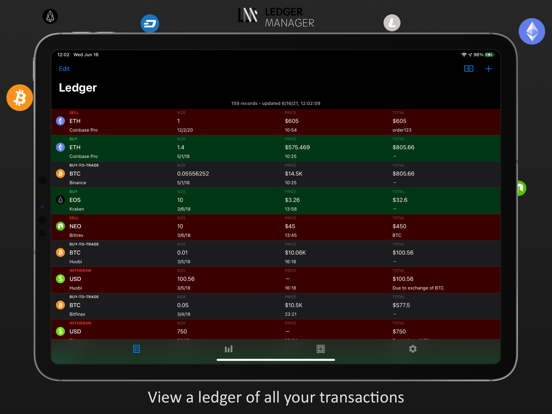
Task: Click the '159 records' update status text
Action: 276,103
